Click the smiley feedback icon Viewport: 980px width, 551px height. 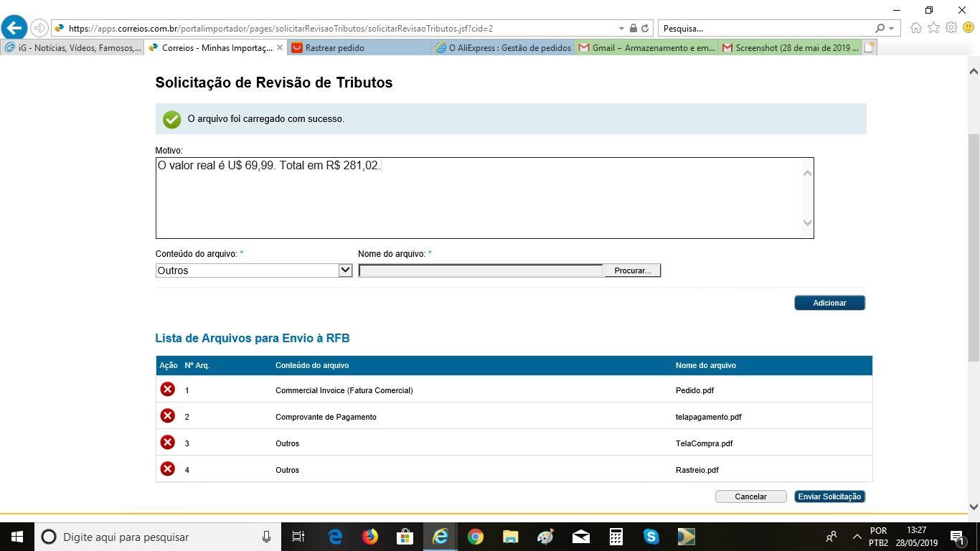[x=969, y=28]
